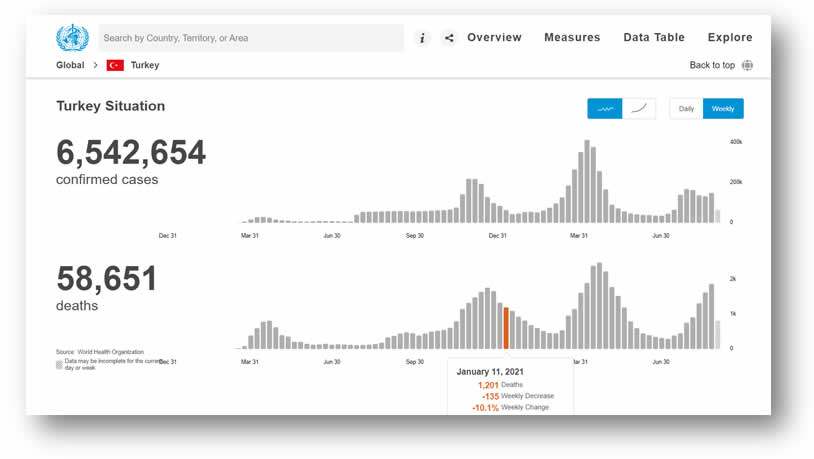
Task: Open the Overview tab
Action: point(494,37)
